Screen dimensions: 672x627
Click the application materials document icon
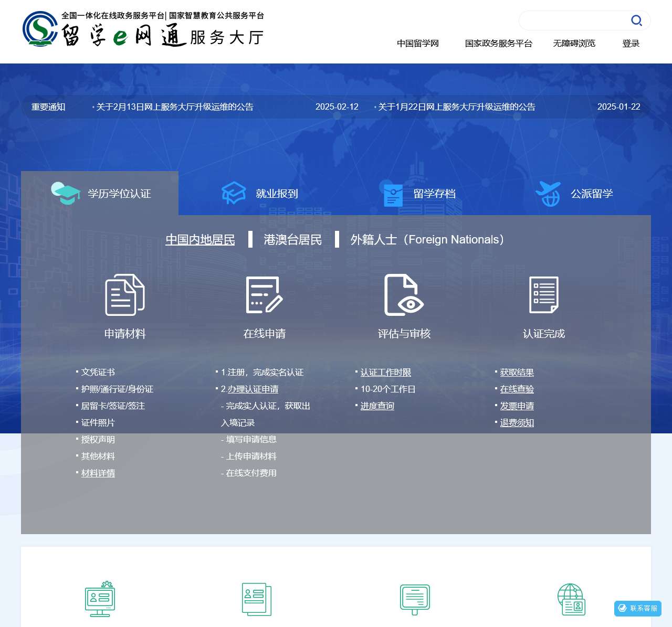[x=125, y=295]
